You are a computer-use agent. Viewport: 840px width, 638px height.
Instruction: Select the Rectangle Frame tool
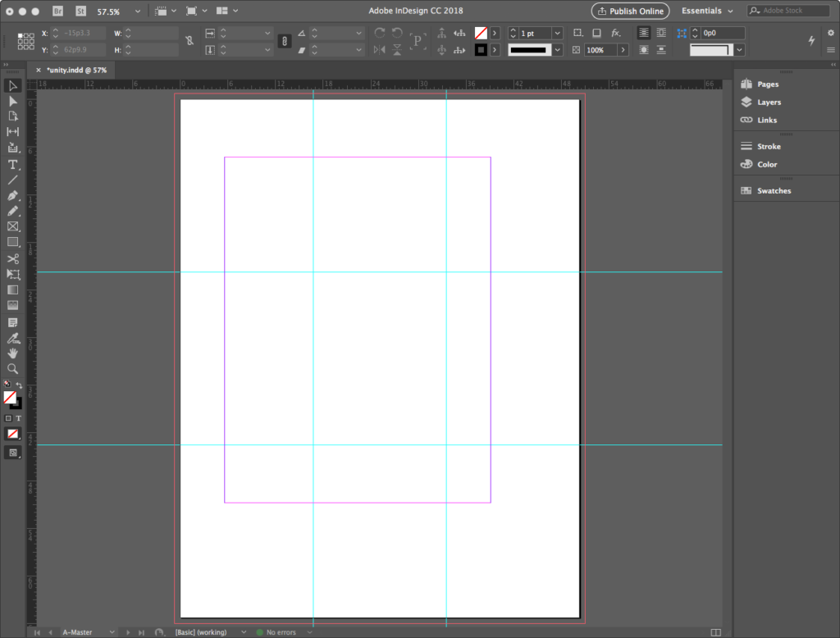tap(13, 227)
